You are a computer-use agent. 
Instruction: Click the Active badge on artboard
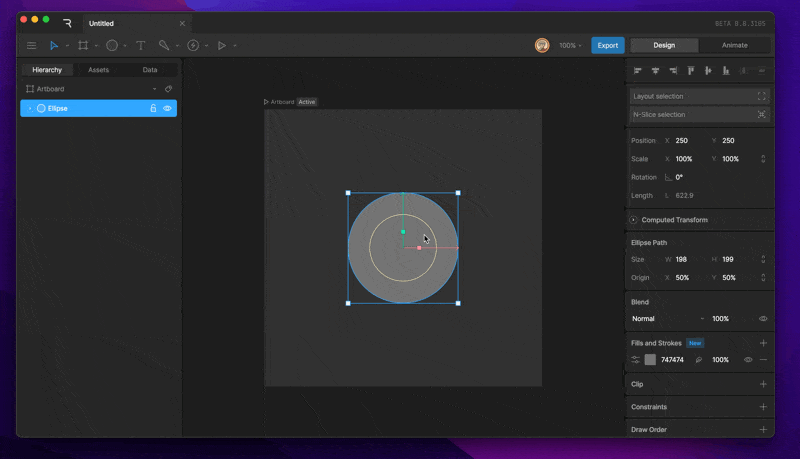(x=307, y=102)
